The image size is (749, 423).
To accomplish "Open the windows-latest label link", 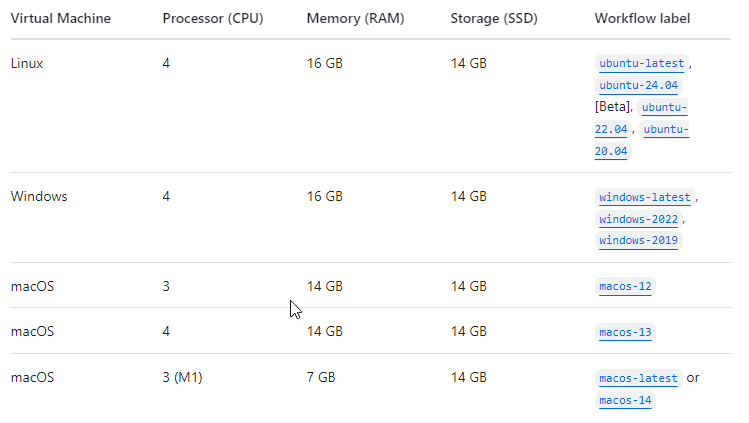I will pyautogui.click(x=645, y=197).
